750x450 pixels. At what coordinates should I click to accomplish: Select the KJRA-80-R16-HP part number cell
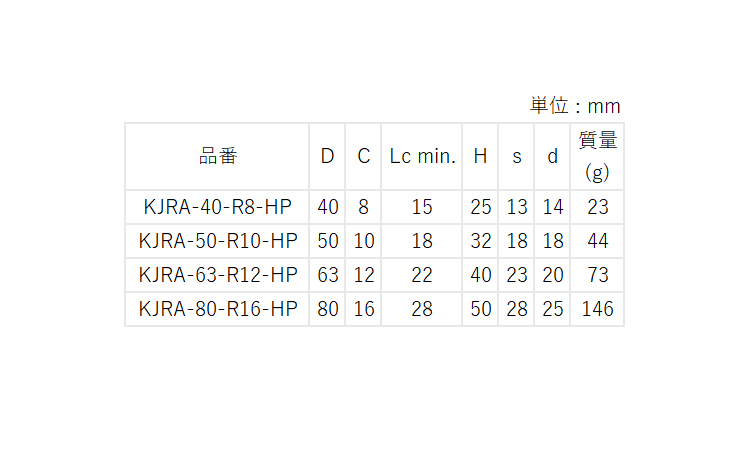pyautogui.click(x=218, y=309)
